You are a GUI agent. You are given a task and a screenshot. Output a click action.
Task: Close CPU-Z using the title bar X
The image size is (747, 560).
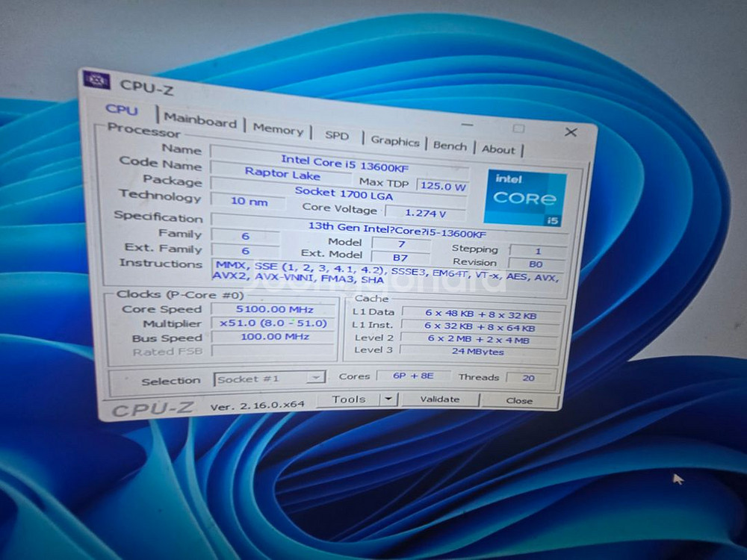[x=571, y=132]
